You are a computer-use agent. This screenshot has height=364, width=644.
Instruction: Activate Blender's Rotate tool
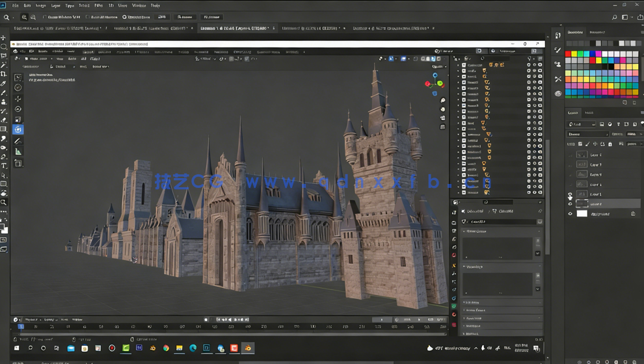click(18, 109)
